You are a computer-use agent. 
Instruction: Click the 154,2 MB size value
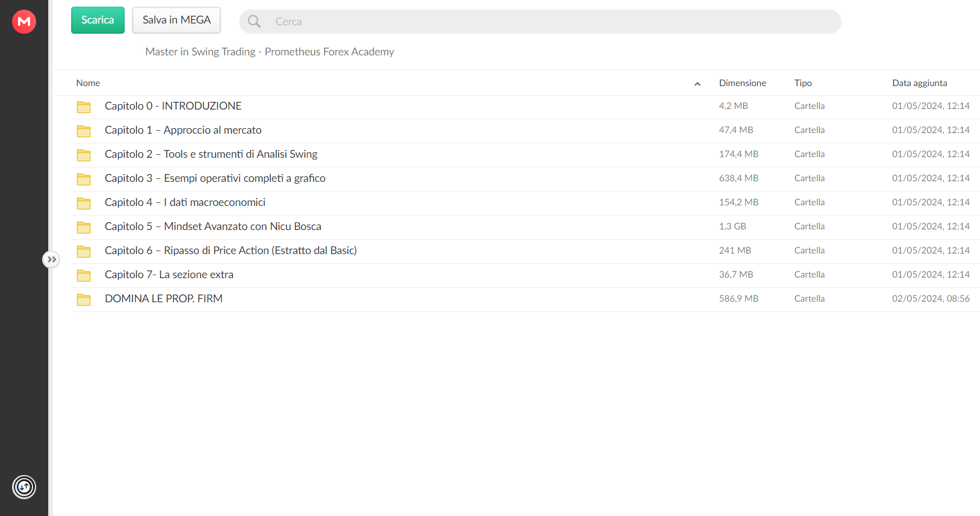tap(738, 202)
